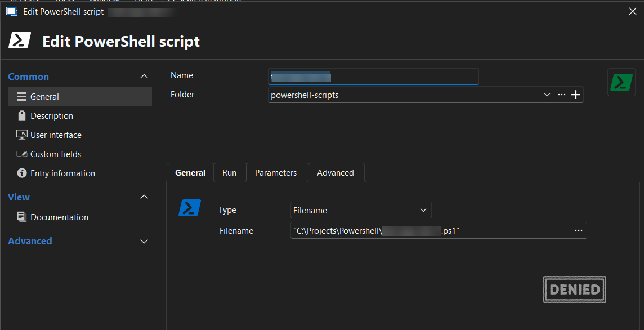This screenshot has width=644, height=330.
Task: Click the View section heading
Action: point(19,197)
